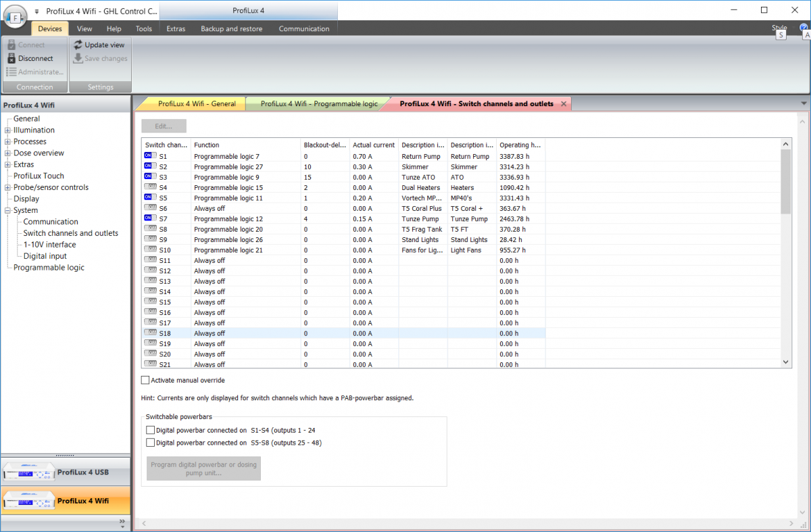Expand the Illumination tree node
The image size is (811, 532).
pyautogui.click(x=7, y=130)
